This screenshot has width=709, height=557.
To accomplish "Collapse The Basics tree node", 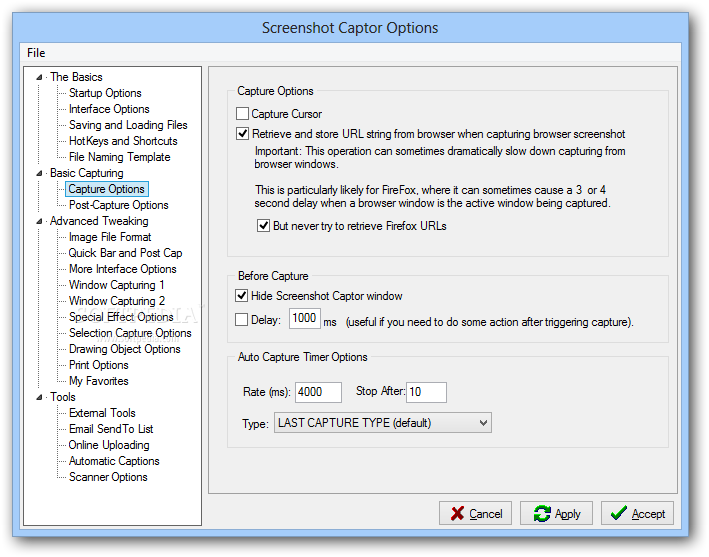I will [39, 77].
